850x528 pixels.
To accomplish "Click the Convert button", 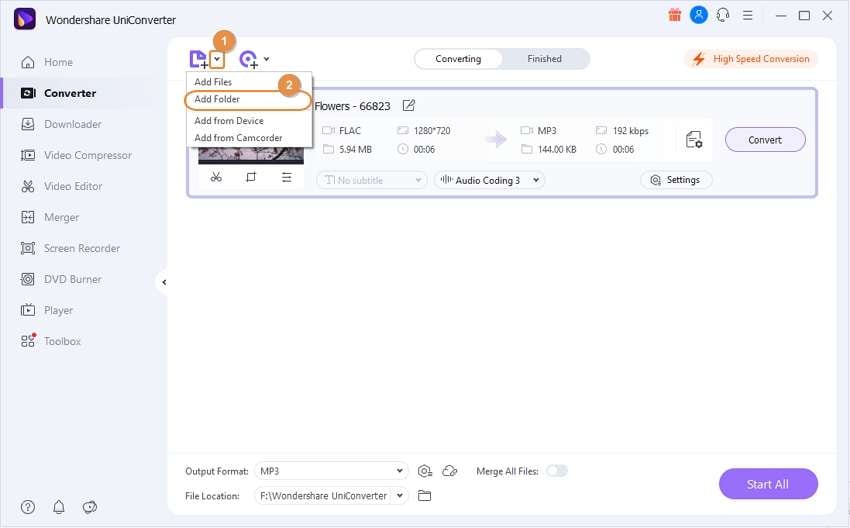I will [765, 140].
